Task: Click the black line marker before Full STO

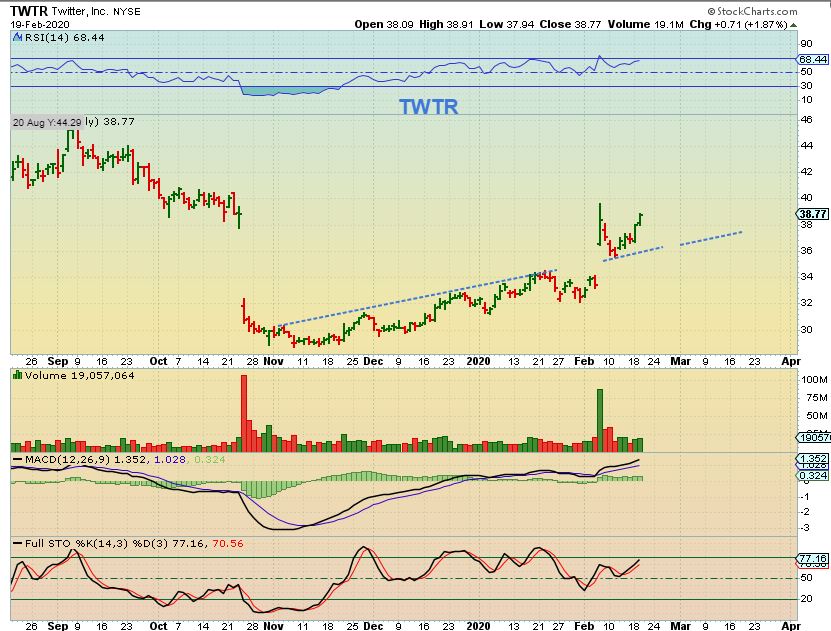Action: pos(17,544)
